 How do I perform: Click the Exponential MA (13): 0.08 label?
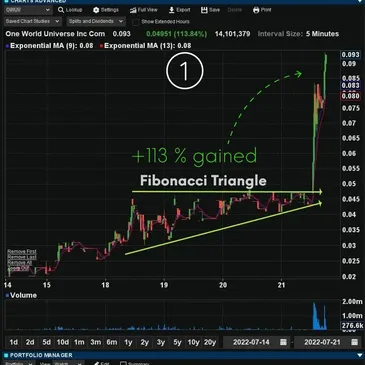(x=148, y=46)
